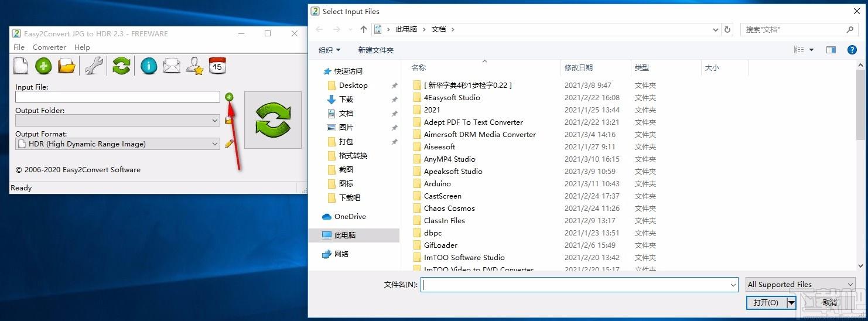Select the ImTOO Software Studio folder

point(464,258)
